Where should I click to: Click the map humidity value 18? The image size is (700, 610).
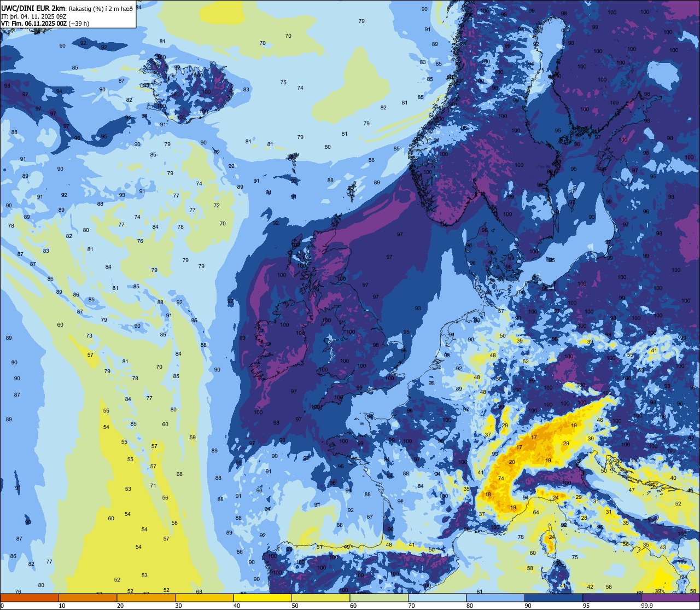point(488,495)
